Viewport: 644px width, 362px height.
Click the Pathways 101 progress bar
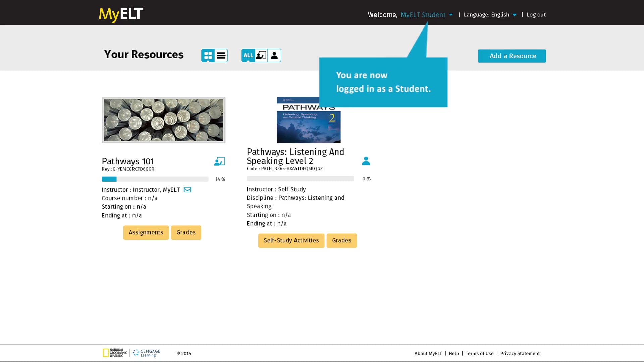[x=155, y=179]
